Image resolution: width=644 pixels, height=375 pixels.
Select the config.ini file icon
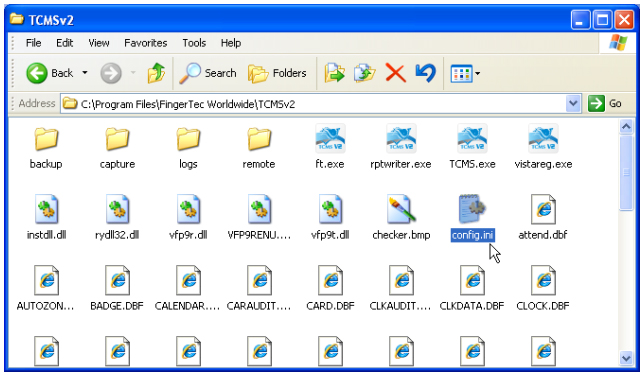[472, 209]
